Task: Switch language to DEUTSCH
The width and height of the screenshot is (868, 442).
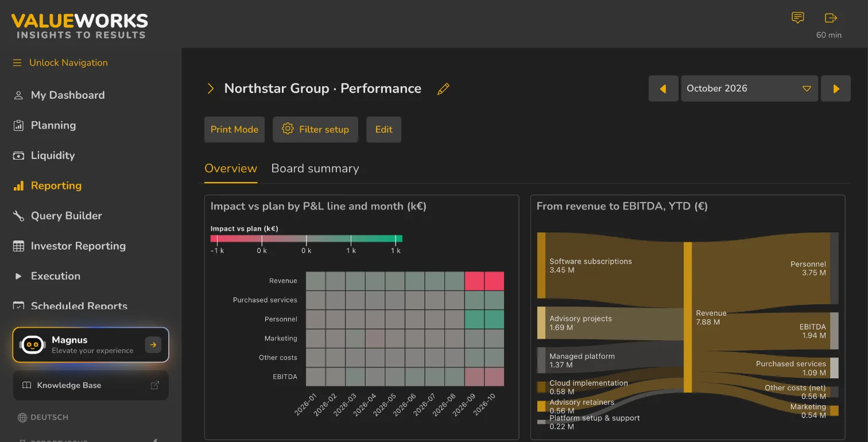Action: [x=49, y=417]
